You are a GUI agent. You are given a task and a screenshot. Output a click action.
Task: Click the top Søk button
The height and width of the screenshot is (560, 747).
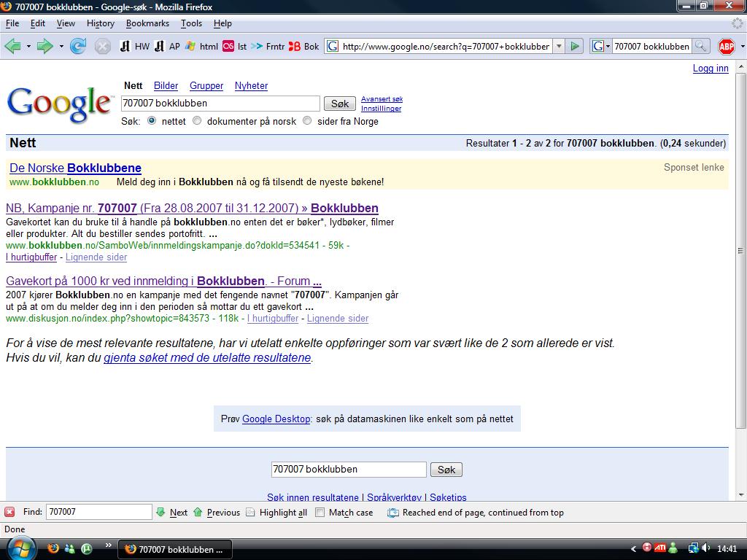pyautogui.click(x=340, y=104)
